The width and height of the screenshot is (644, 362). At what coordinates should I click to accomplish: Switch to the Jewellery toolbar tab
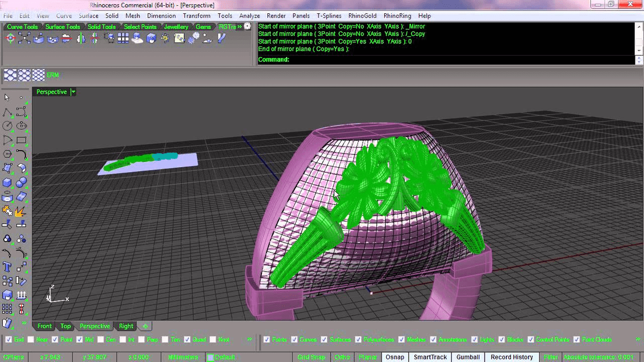pyautogui.click(x=176, y=27)
